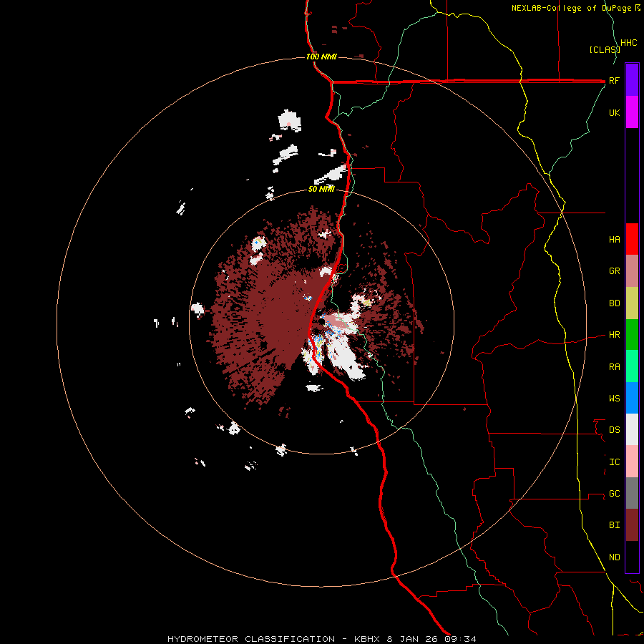The height and width of the screenshot is (644, 644).
Task: Click the HA legend label
Action: (614, 239)
